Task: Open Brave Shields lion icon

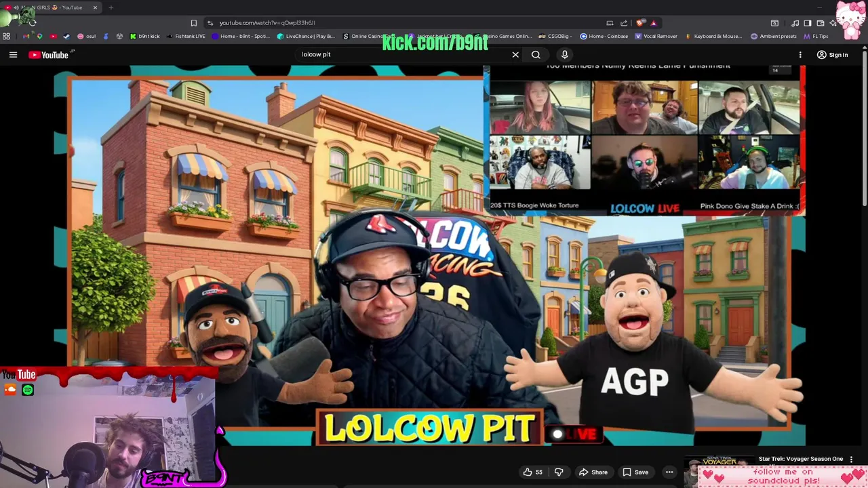Action: [641, 22]
